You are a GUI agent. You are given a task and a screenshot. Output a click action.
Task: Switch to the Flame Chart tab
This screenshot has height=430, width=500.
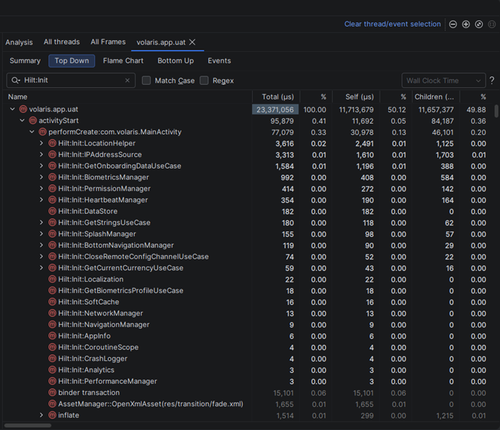tap(123, 61)
